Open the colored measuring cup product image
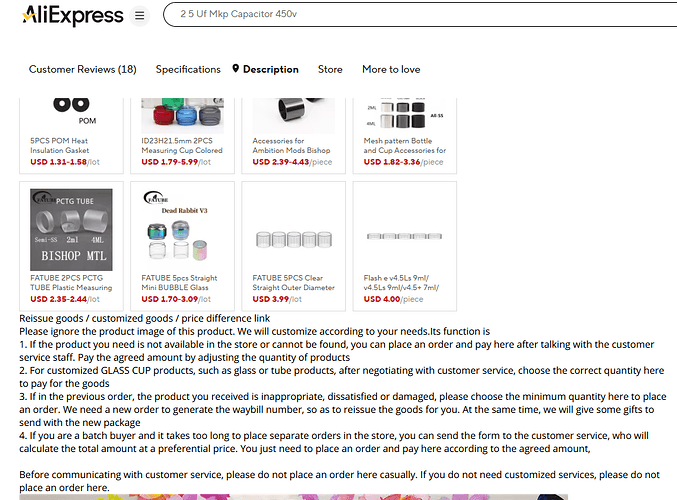This screenshot has width=677, height=500. (x=183, y=116)
